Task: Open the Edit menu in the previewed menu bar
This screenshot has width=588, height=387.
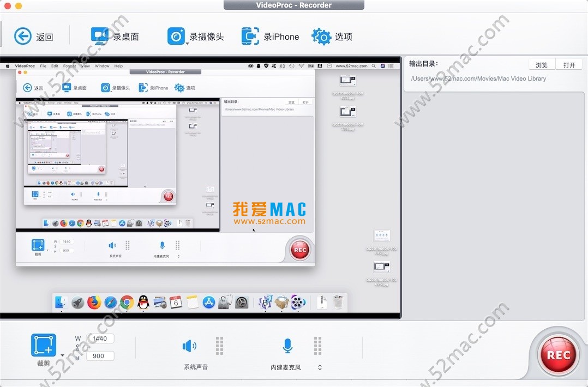Action: point(55,66)
